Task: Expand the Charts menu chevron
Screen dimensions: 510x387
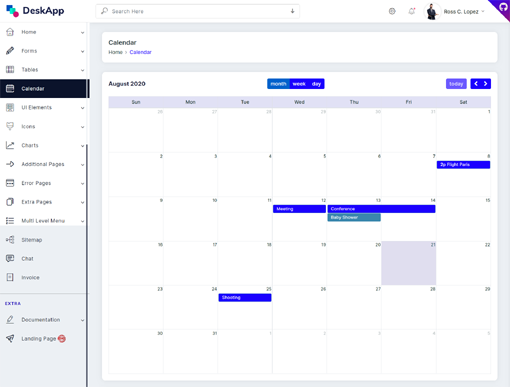Action: tap(82, 146)
